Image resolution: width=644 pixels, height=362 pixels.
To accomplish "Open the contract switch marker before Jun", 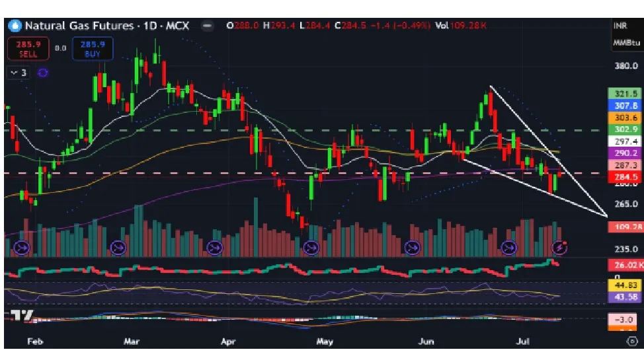I will click(412, 248).
